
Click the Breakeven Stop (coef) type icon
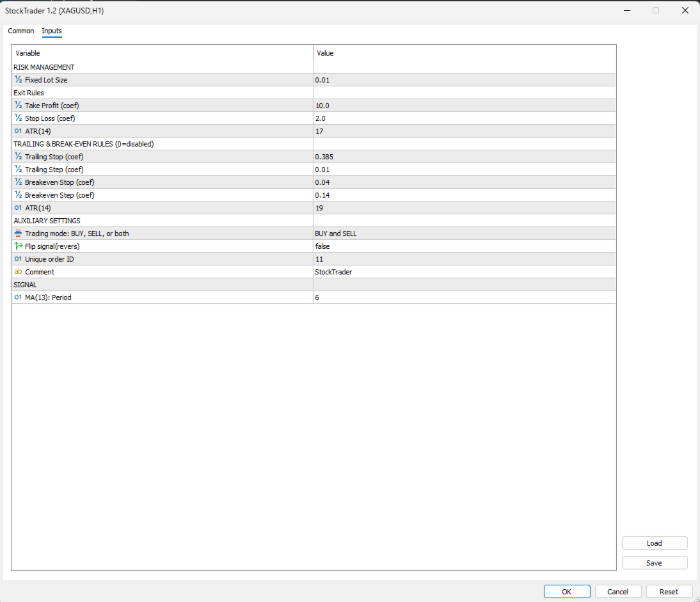click(19, 182)
